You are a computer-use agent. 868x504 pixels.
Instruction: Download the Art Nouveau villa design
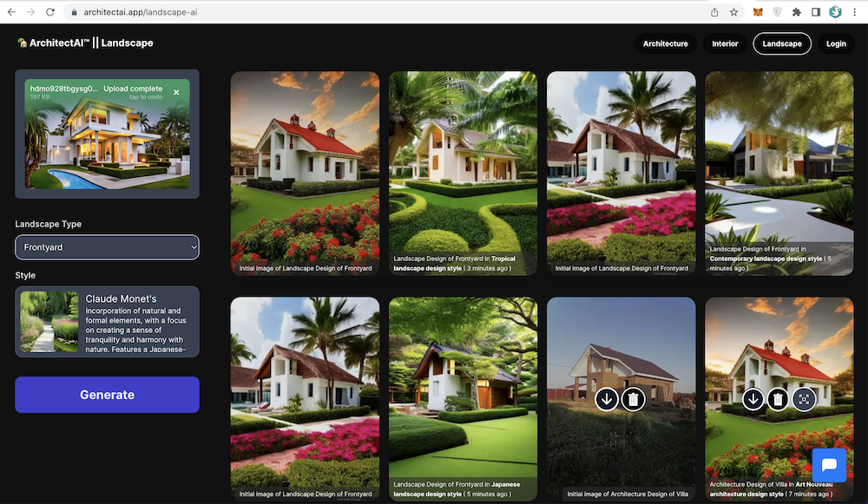(x=753, y=399)
